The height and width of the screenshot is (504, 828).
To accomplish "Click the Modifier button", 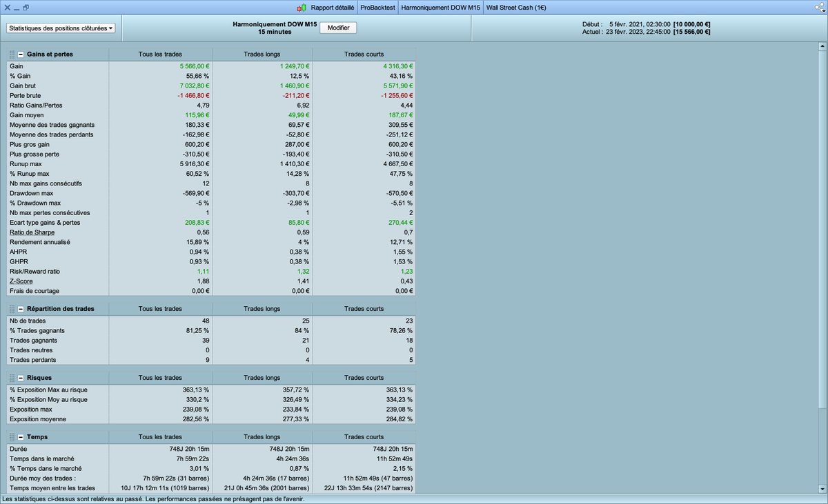I will coord(339,28).
